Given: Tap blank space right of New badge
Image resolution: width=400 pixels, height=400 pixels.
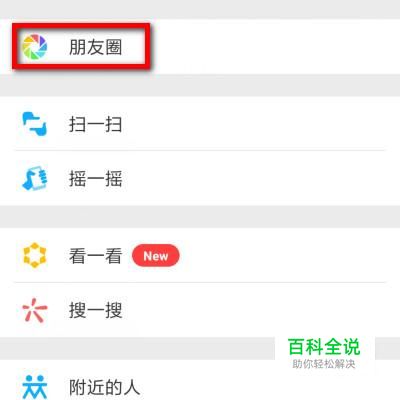Looking at the screenshot, I should click(283, 256).
